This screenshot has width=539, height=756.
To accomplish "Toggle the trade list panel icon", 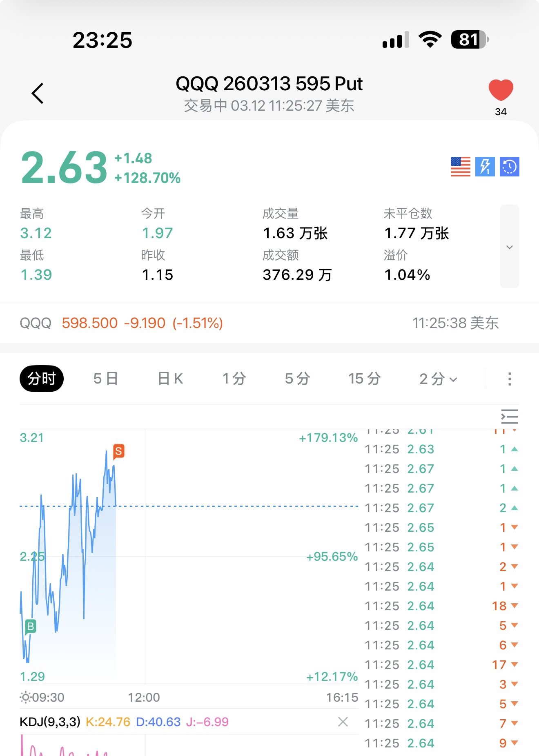I will (509, 417).
